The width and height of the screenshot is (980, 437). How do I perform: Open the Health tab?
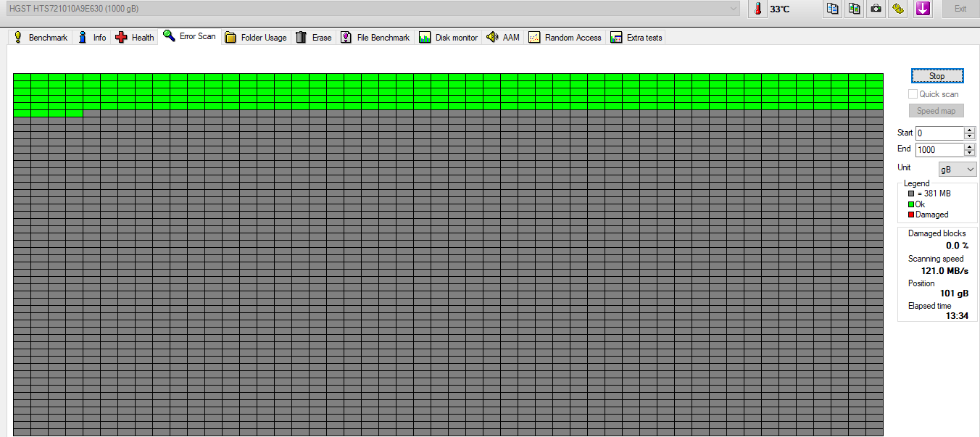(134, 37)
